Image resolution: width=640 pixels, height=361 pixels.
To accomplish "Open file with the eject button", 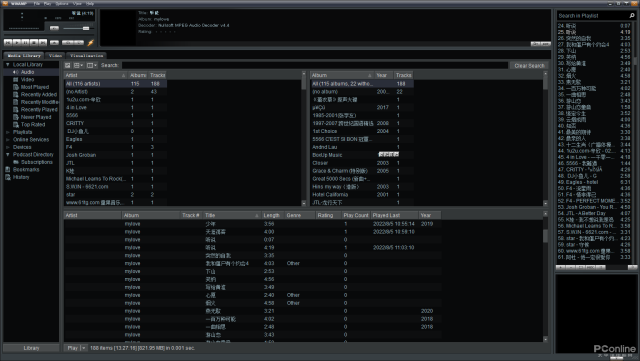I will point(54,42).
